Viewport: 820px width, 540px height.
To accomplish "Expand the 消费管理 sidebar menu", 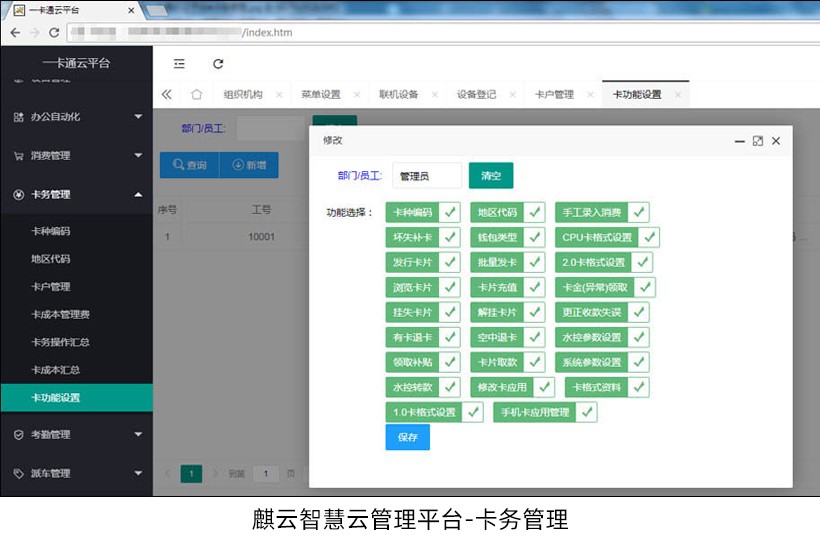I will point(76,156).
